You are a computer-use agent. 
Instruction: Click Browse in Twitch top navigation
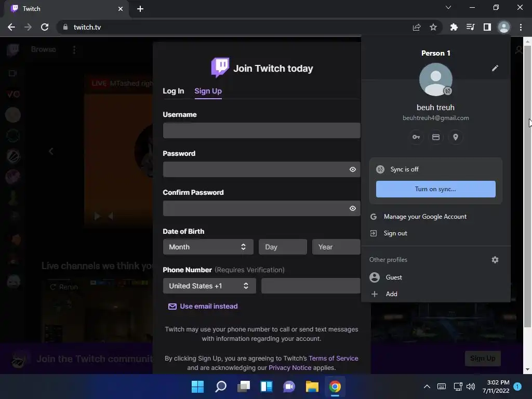[x=44, y=49]
